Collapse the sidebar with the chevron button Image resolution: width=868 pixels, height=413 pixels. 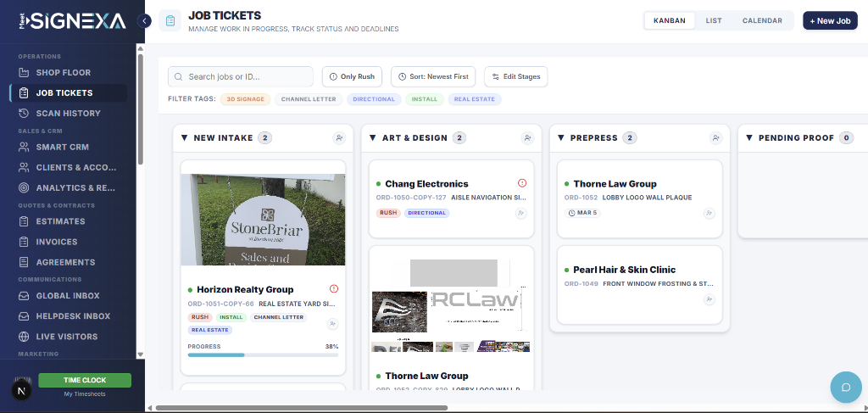145,20
